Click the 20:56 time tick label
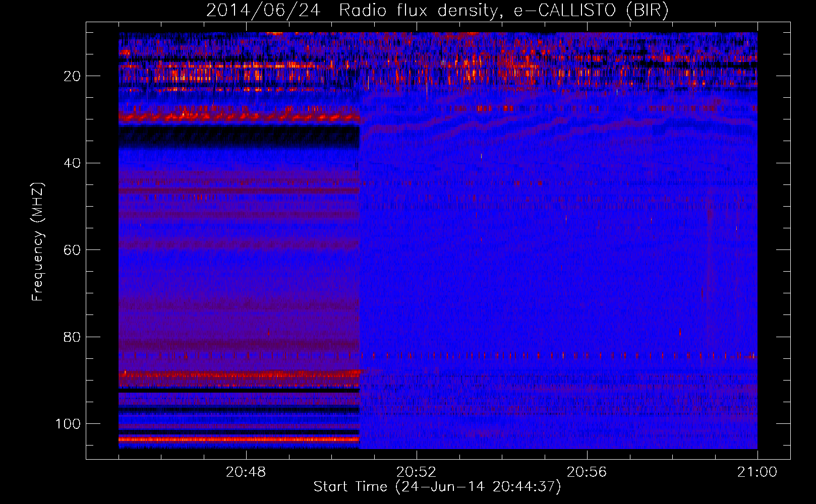This screenshot has width=816, height=504. tap(587, 472)
